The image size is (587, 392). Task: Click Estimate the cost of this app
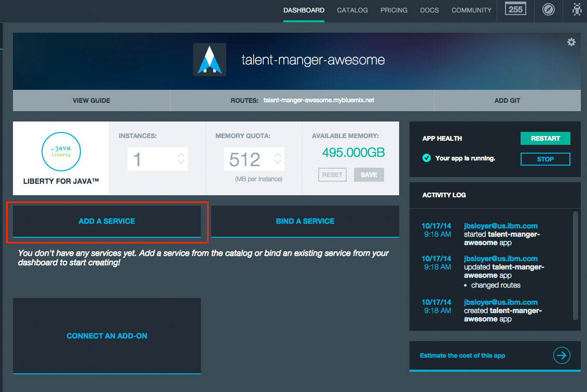pyautogui.click(x=462, y=356)
